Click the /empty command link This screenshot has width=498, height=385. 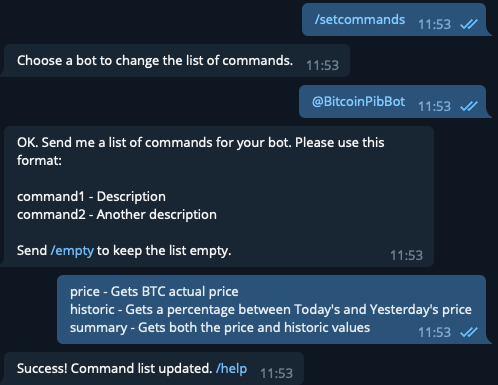pyautogui.click(x=72, y=251)
